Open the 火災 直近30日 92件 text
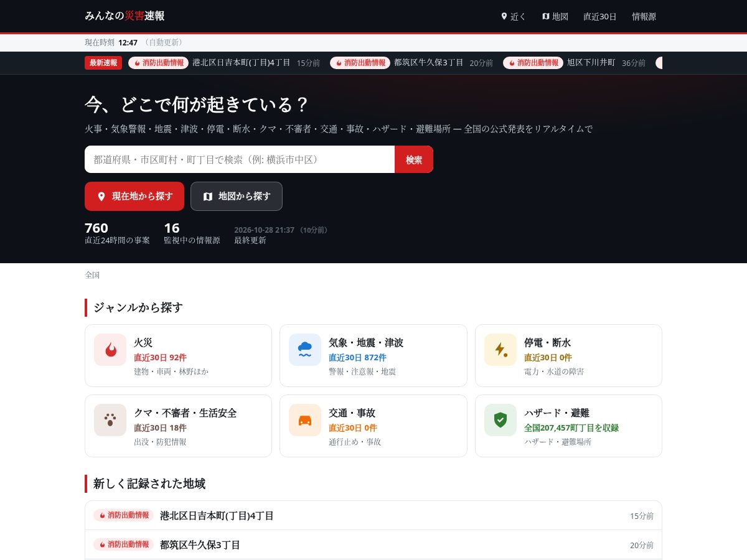The image size is (747, 560). (160, 357)
